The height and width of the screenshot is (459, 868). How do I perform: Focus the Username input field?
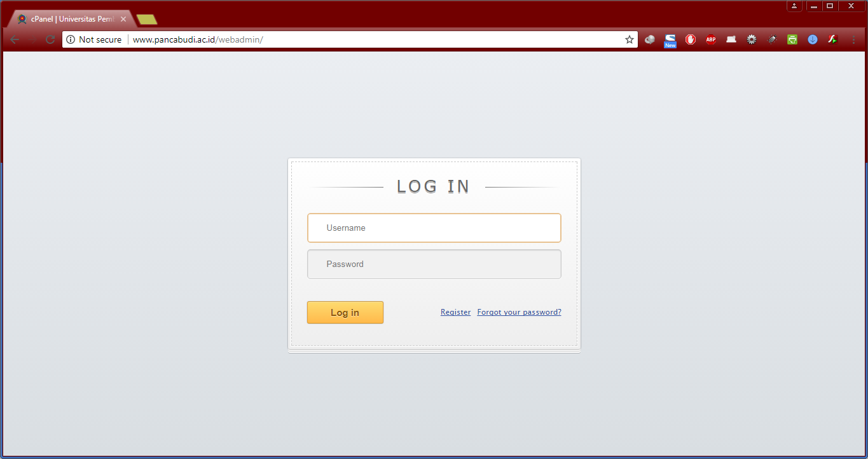point(434,228)
